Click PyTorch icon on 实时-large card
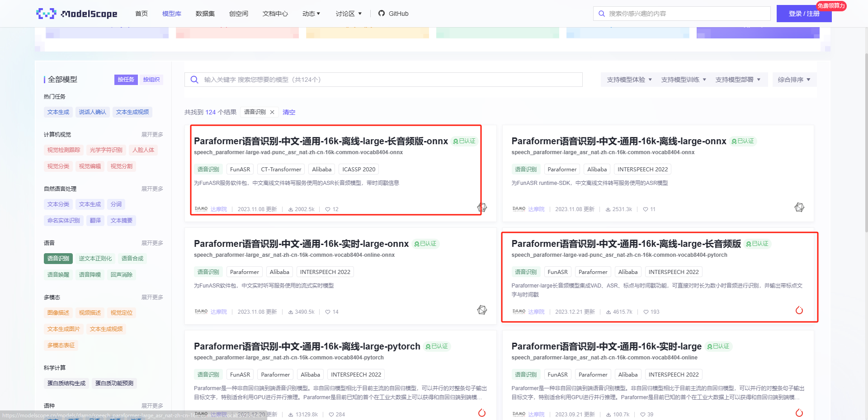Screen dimensions: 868x420 [799, 413]
